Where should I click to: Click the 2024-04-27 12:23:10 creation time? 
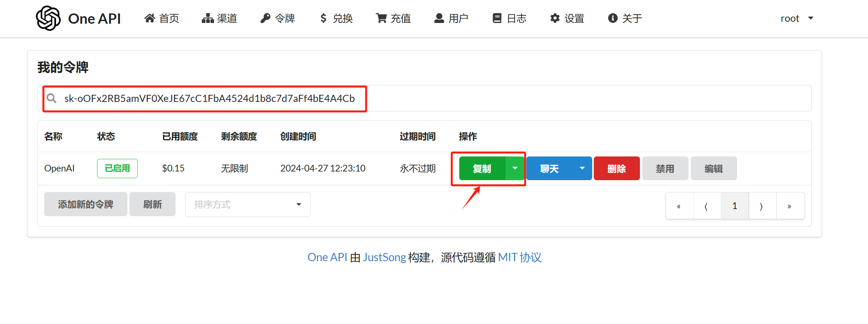[x=323, y=168]
